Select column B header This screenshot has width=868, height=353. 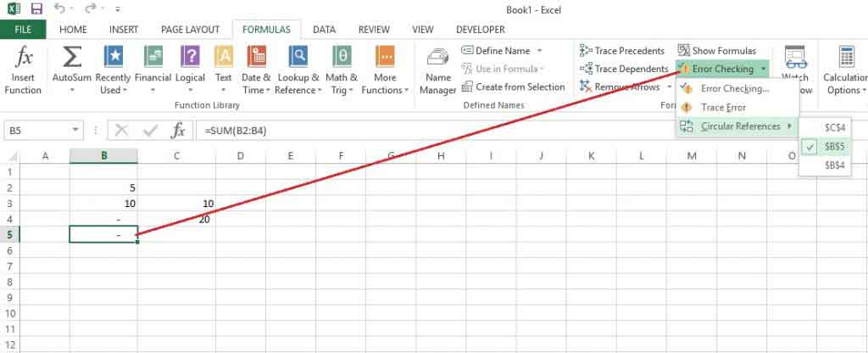103,156
